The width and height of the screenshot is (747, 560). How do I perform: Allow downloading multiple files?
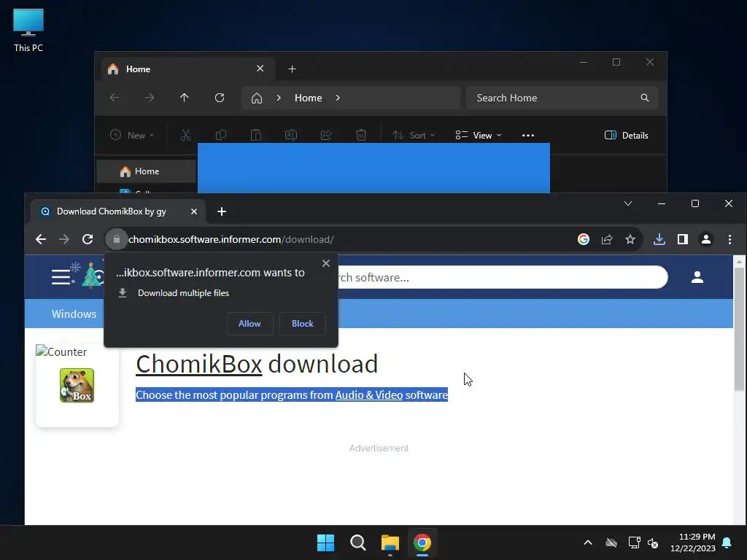pos(249,323)
